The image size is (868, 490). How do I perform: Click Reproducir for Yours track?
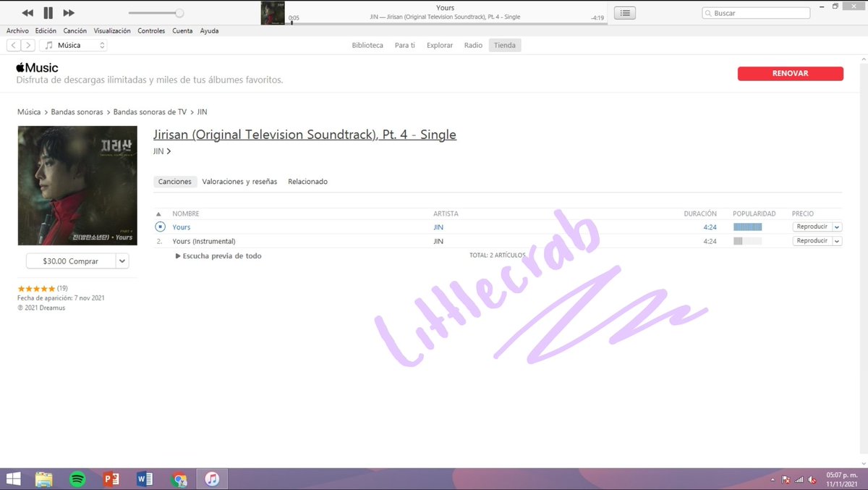tap(812, 227)
